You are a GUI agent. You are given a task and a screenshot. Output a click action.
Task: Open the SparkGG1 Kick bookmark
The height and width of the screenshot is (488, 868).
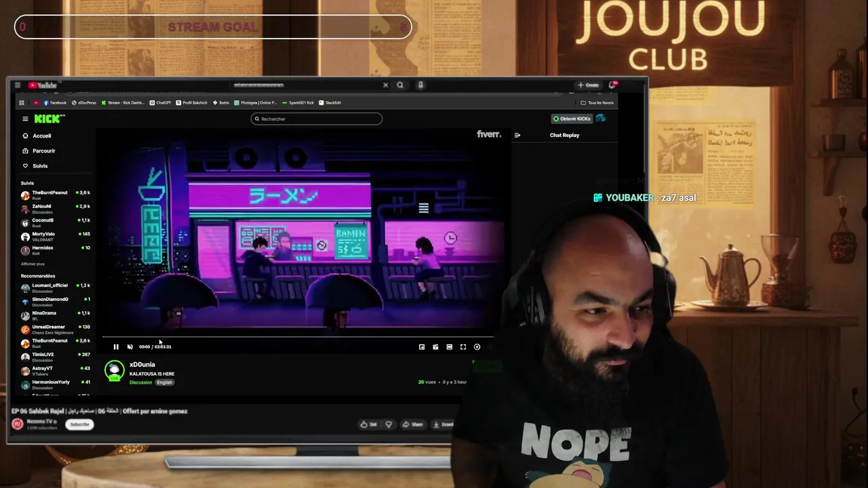tap(298, 103)
